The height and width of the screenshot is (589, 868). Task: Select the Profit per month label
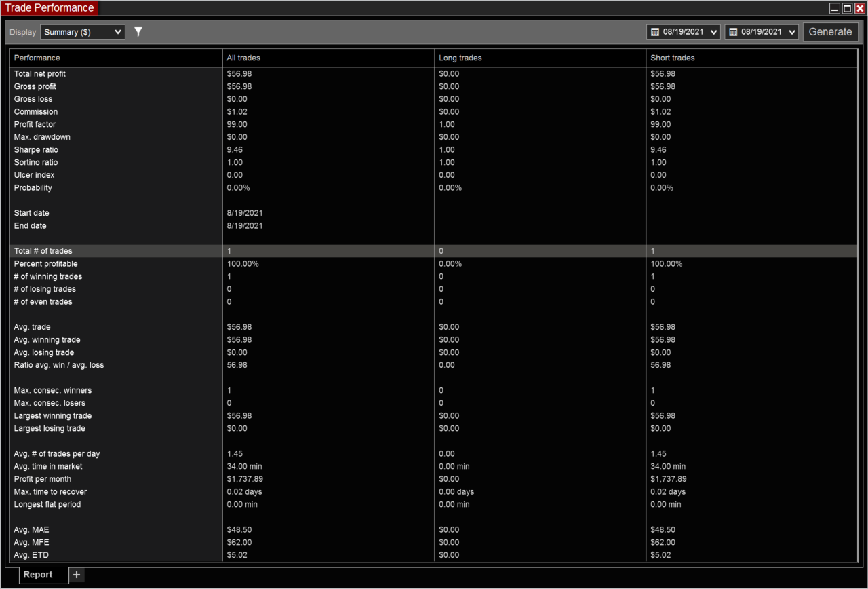pyautogui.click(x=43, y=479)
